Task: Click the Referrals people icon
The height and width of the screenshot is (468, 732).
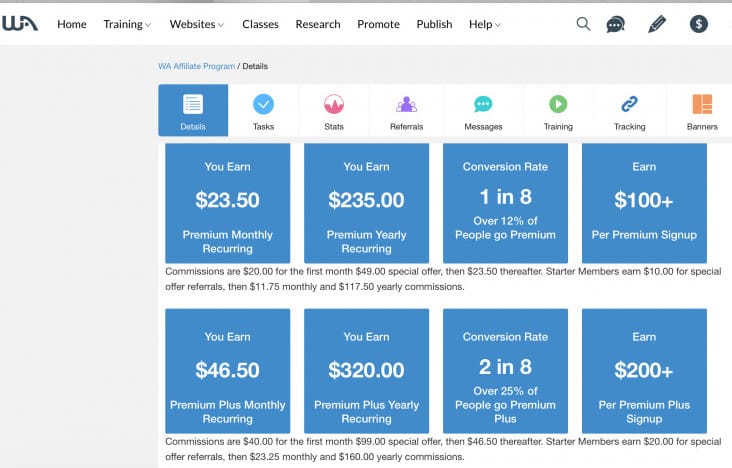Action: (x=406, y=104)
